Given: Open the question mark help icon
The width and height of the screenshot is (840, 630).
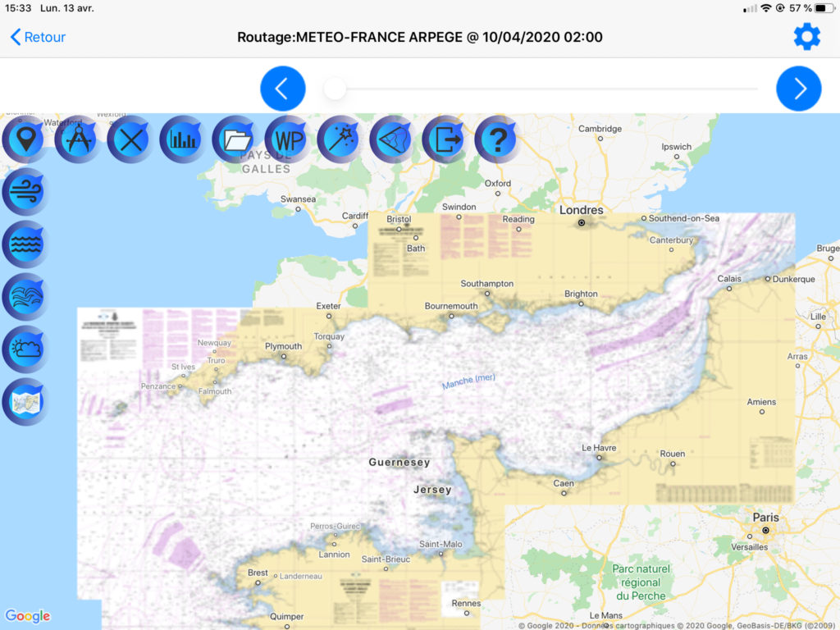Looking at the screenshot, I should point(497,139).
